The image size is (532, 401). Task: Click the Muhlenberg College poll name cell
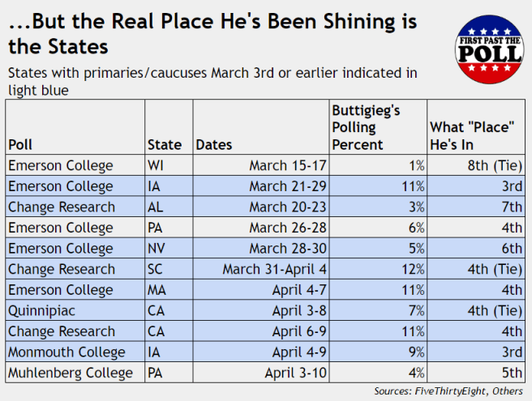pyautogui.click(x=70, y=373)
